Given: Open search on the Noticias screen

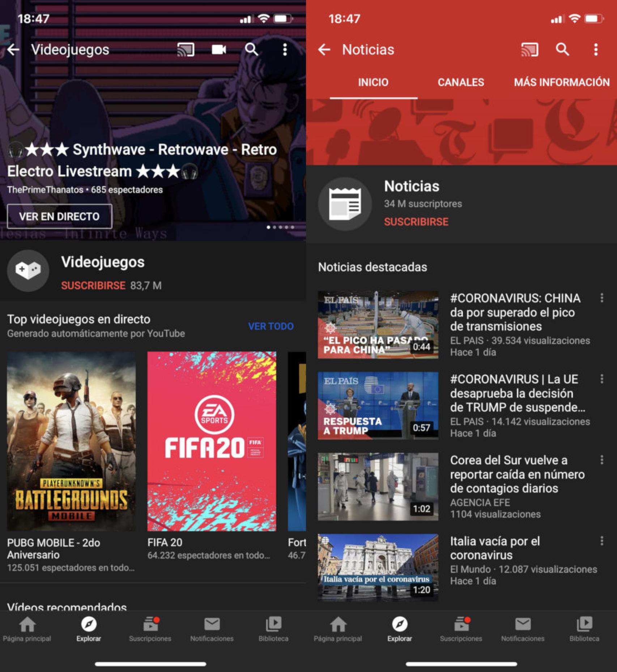Looking at the screenshot, I should (x=562, y=50).
